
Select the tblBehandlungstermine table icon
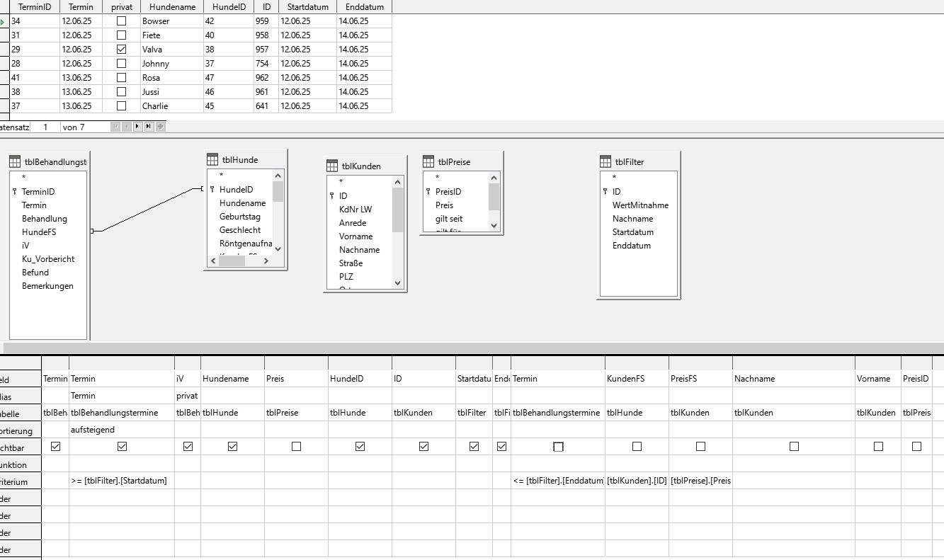tap(15, 161)
